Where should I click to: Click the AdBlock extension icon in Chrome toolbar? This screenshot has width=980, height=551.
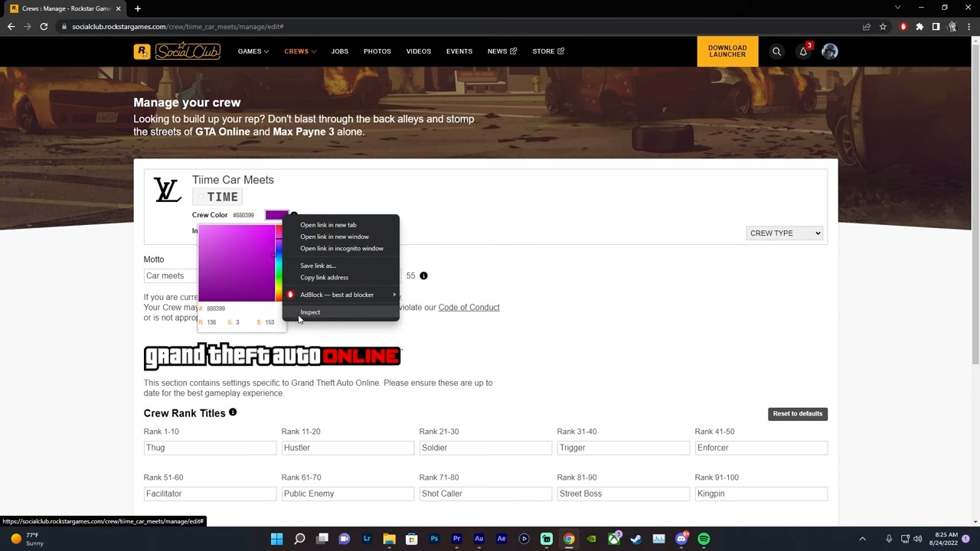(903, 27)
